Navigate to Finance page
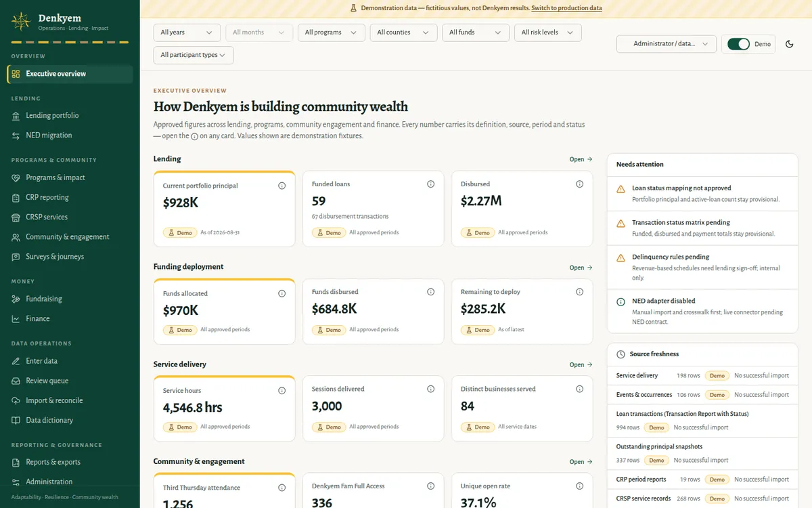 coord(70,318)
